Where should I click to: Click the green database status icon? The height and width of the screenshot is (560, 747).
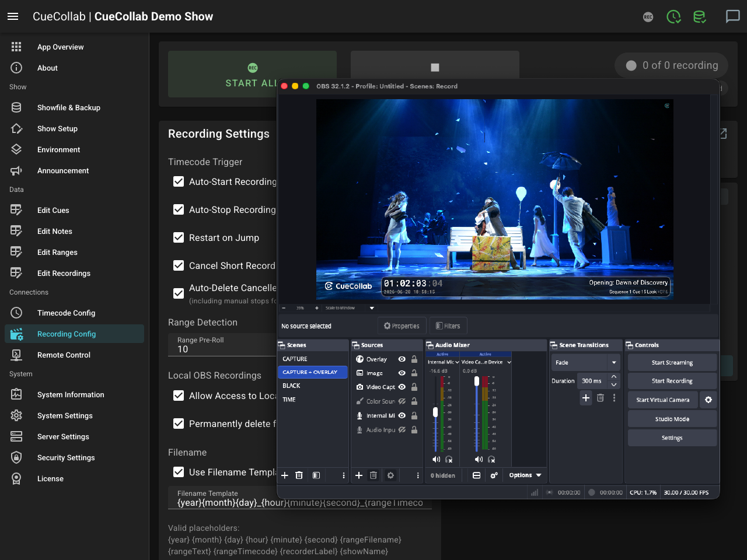pos(699,17)
